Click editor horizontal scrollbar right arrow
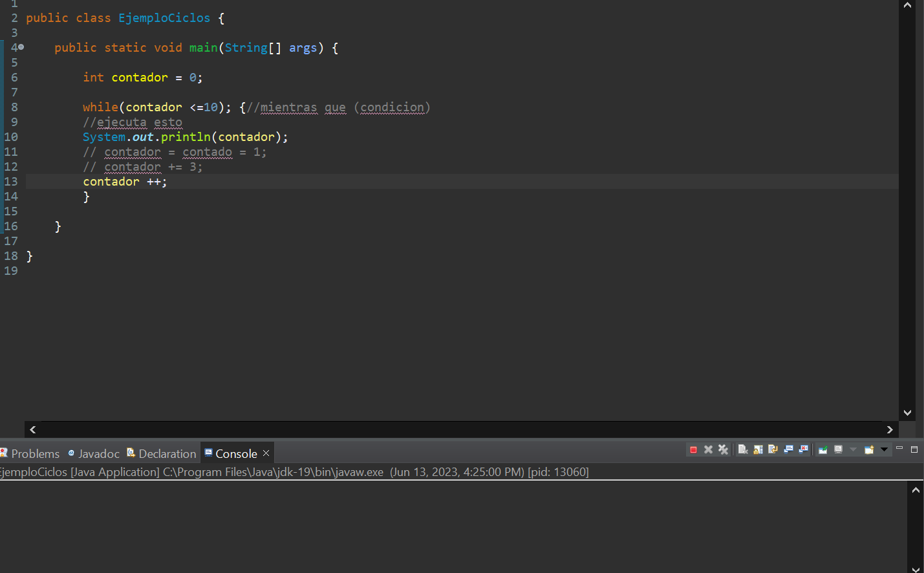The height and width of the screenshot is (573, 924). click(890, 429)
